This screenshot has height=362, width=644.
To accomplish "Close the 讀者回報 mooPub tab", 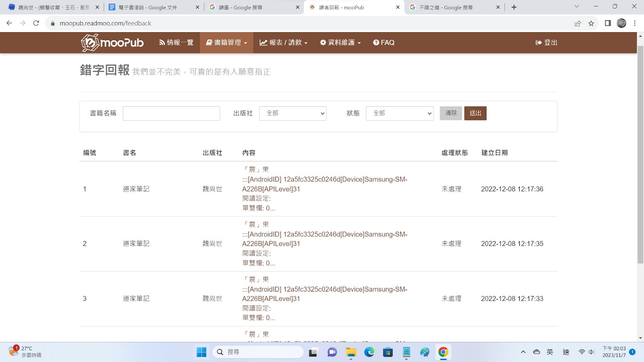I will pyautogui.click(x=398, y=7).
